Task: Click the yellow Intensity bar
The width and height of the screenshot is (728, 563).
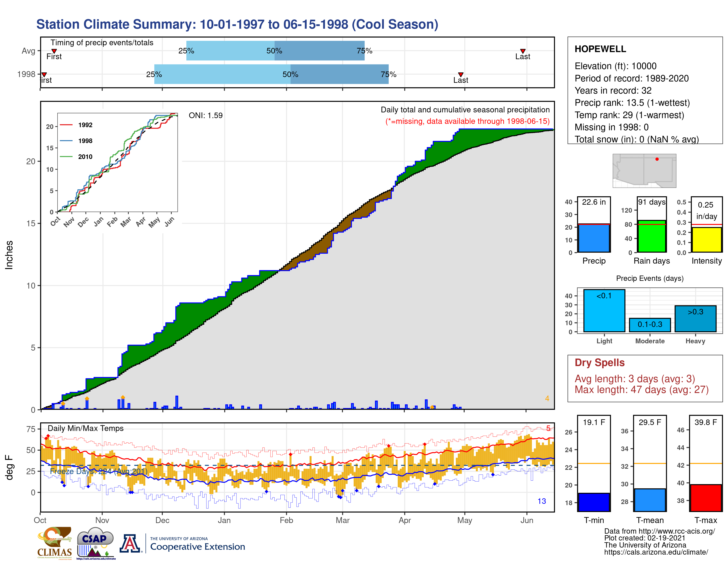Action: [x=706, y=240]
